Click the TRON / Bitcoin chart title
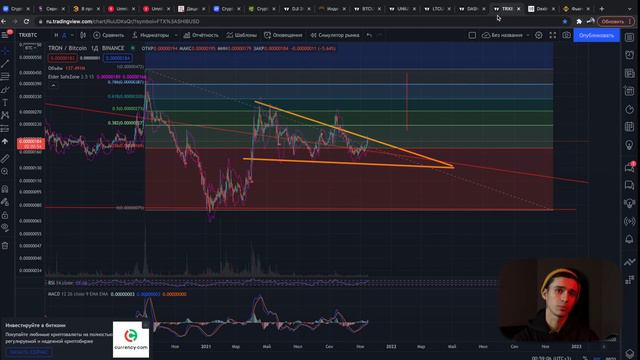Screen dimensions: 640x360 click(67, 48)
